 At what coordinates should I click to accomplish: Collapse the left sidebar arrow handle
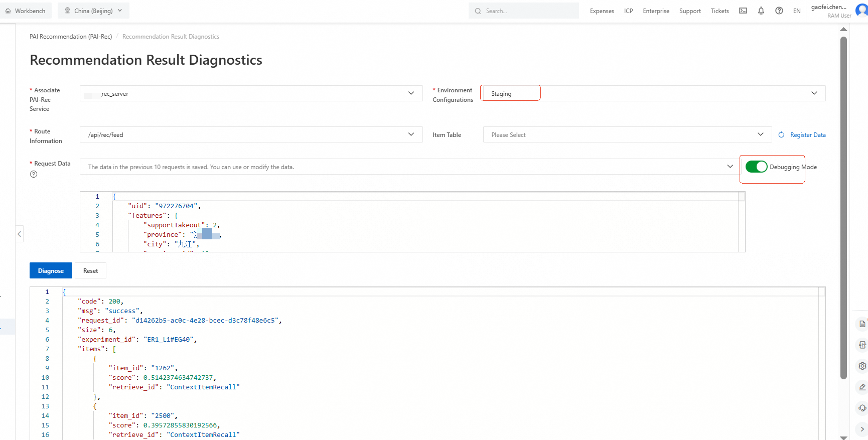click(x=20, y=234)
